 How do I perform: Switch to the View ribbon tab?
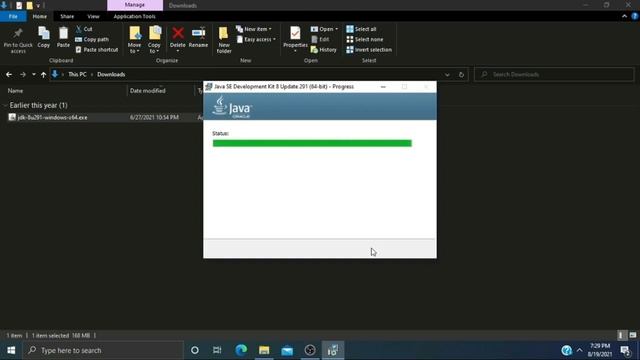93,16
